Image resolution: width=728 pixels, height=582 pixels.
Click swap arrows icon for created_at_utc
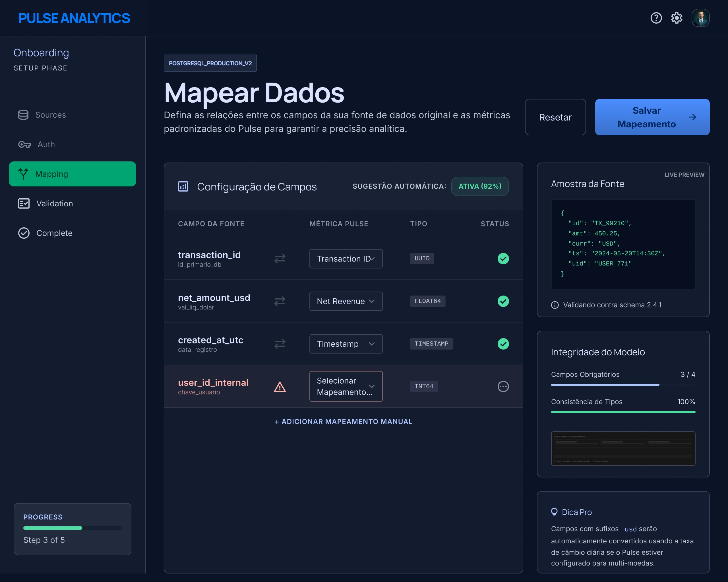(x=280, y=344)
